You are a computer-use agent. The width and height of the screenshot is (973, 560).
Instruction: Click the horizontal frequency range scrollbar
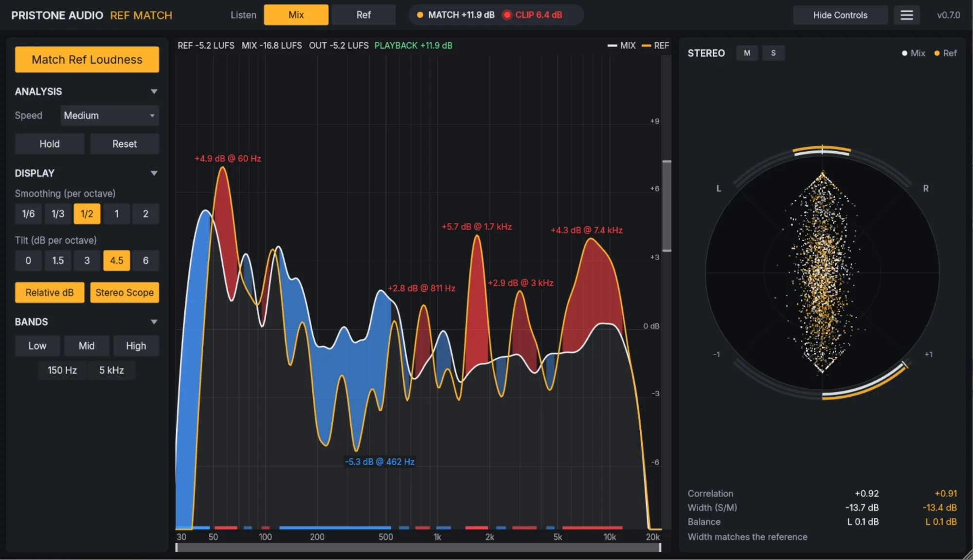point(418,547)
